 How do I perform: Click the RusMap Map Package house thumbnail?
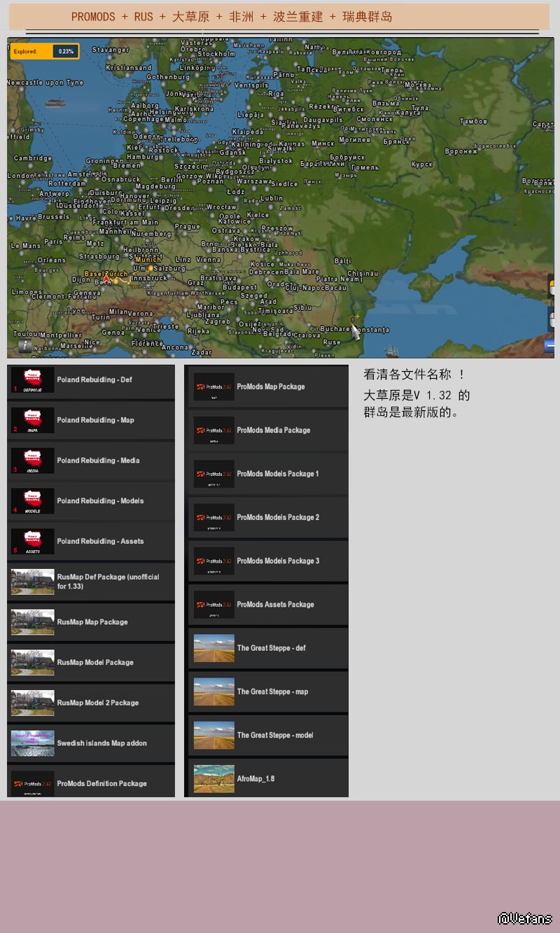pos(32,622)
